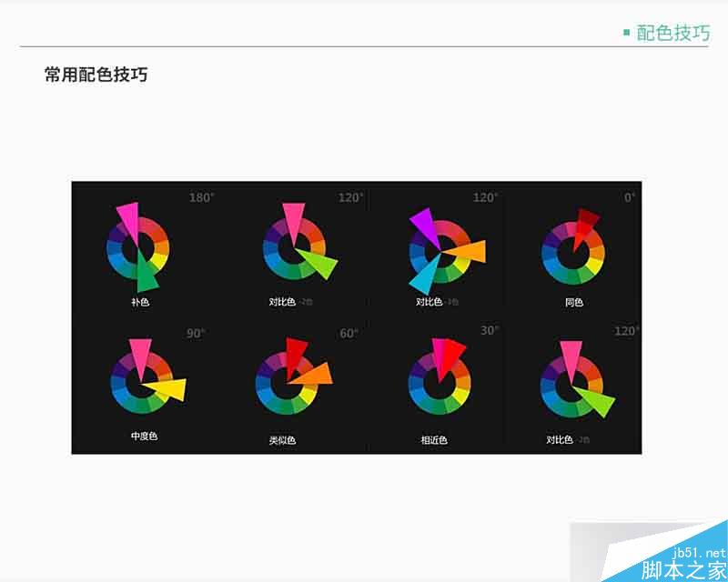Image resolution: width=728 pixels, height=582 pixels.
Task: Click the 同色 label
Action: [x=574, y=302]
